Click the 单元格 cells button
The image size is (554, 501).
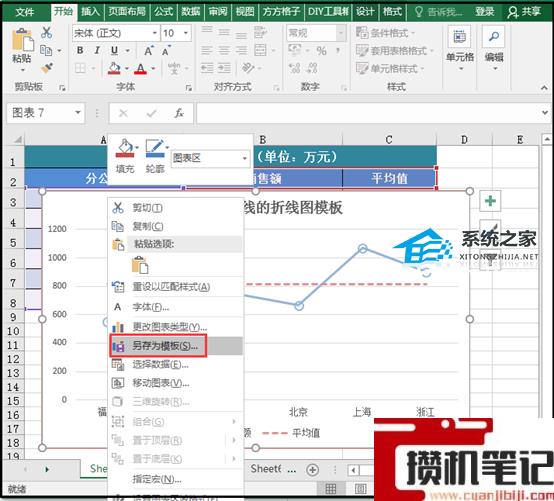[460, 48]
